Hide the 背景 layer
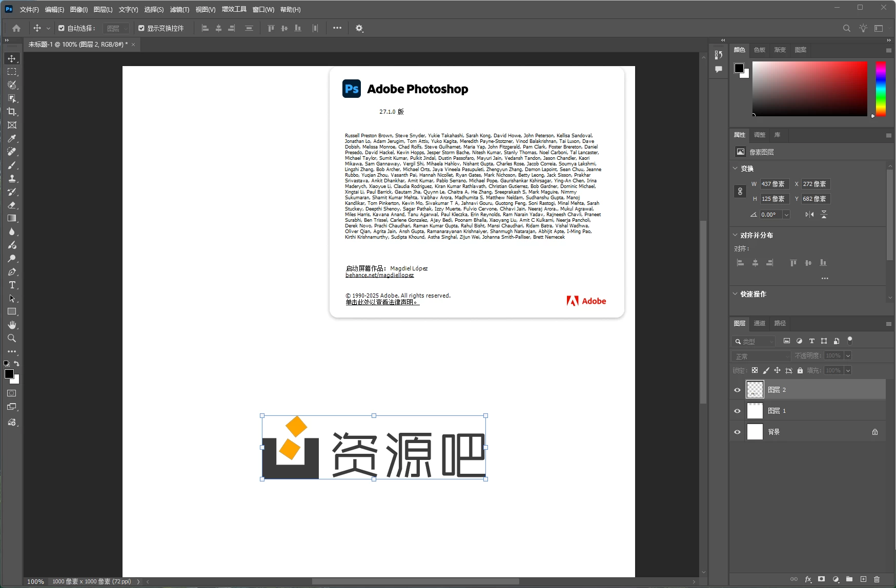The image size is (896, 588). click(x=737, y=432)
